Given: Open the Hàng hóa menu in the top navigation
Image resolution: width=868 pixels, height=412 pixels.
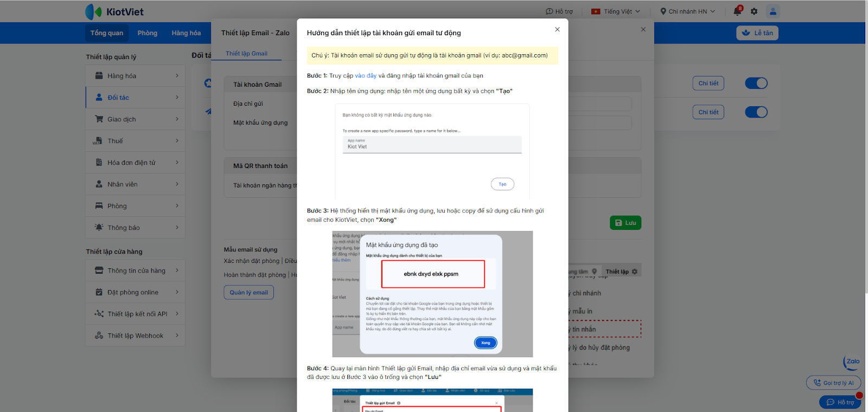Looking at the screenshot, I should pyautogui.click(x=186, y=33).
